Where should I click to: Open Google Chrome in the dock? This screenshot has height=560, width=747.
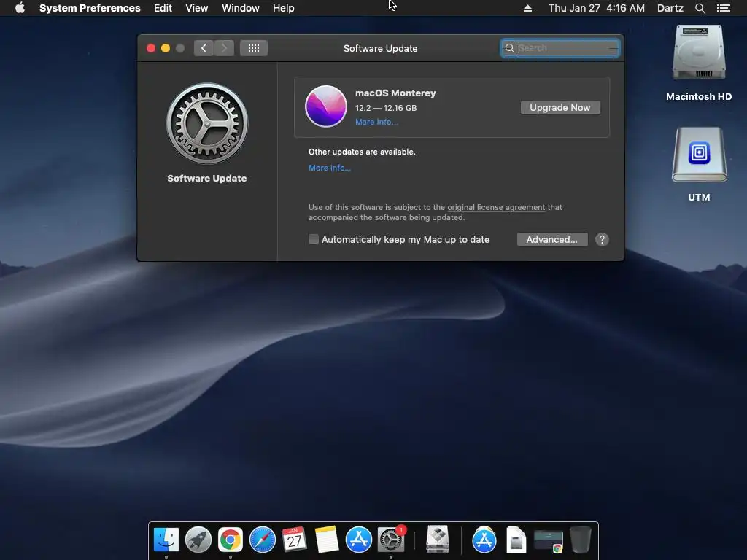coord(230,540)
